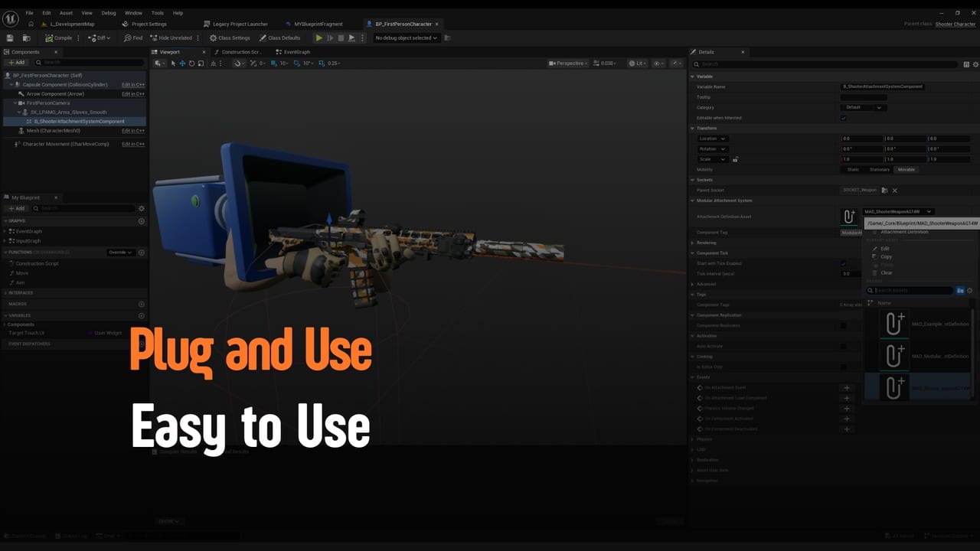The height and width of the screenshot is (551, 980).
Task: Compile the blueprint
Action: 58,37
